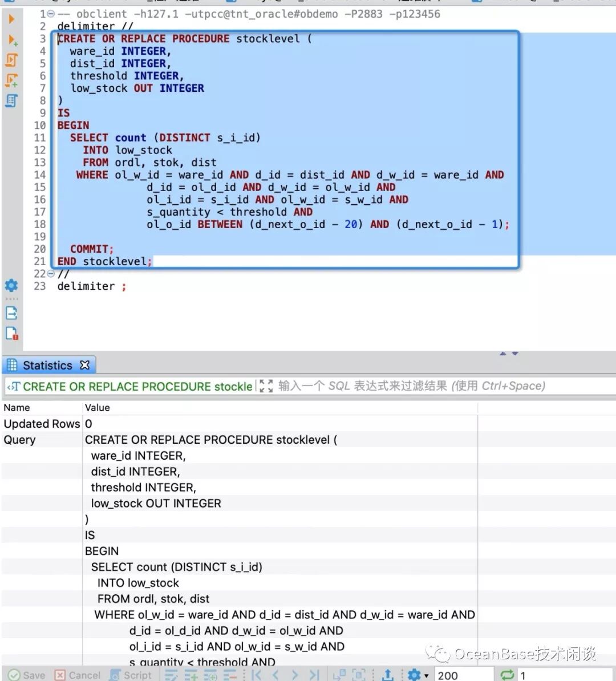This screenshot has height=681, width=616.
Task: Select the Query row name cell
Action: point(19,440)
